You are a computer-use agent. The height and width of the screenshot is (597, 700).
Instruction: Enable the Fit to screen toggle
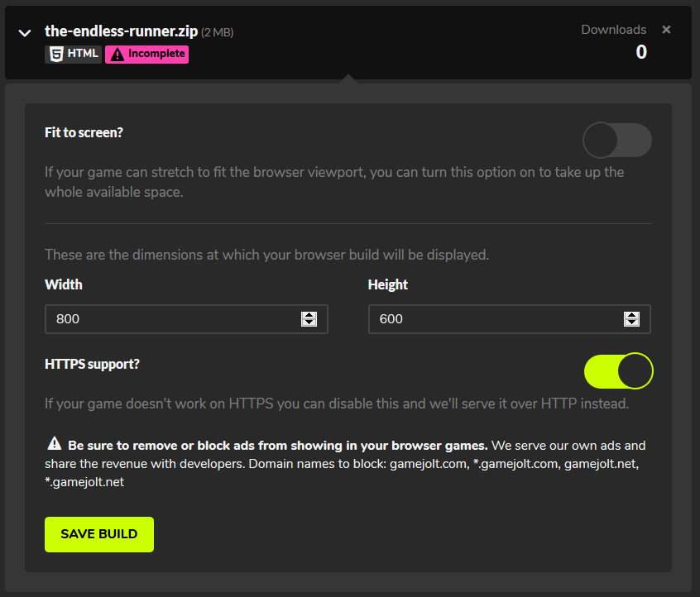617,141
